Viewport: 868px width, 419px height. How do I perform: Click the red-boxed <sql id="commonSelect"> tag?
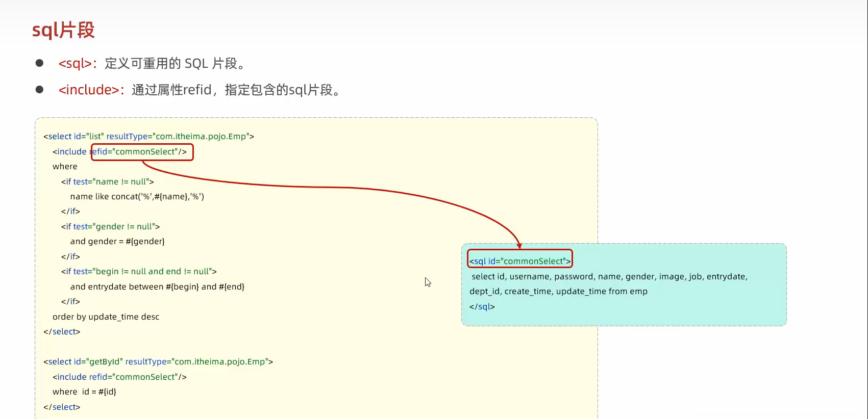[519, 261]
